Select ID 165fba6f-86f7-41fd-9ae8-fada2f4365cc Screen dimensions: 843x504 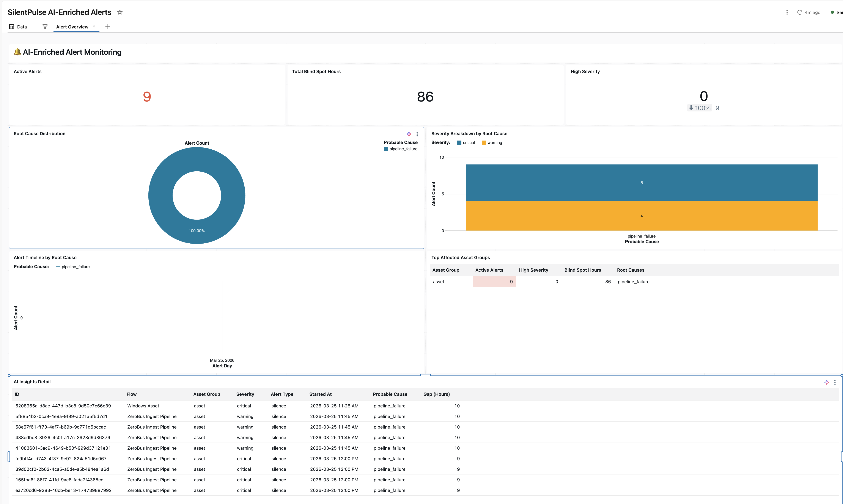coord(60,480)
